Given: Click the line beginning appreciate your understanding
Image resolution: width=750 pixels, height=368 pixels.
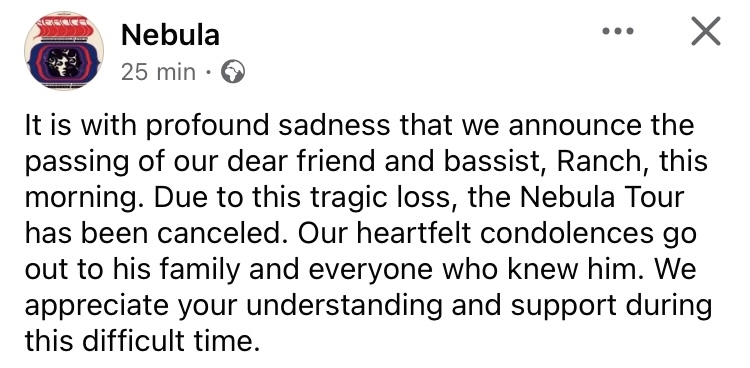Looking at the screenshot, I should pyautogui.click(x=368, y=307).
